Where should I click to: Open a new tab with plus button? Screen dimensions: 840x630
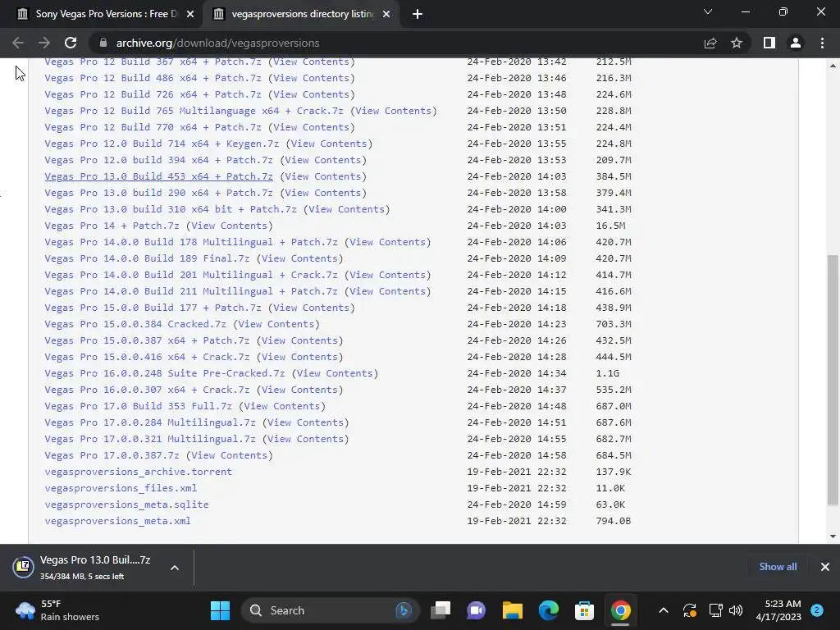coord(418,14)
